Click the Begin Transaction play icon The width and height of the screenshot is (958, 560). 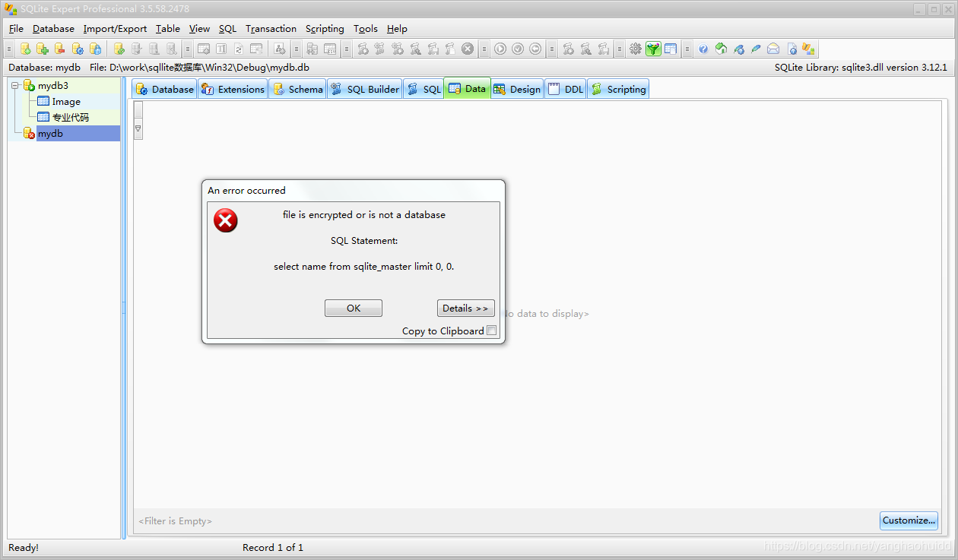500,49
